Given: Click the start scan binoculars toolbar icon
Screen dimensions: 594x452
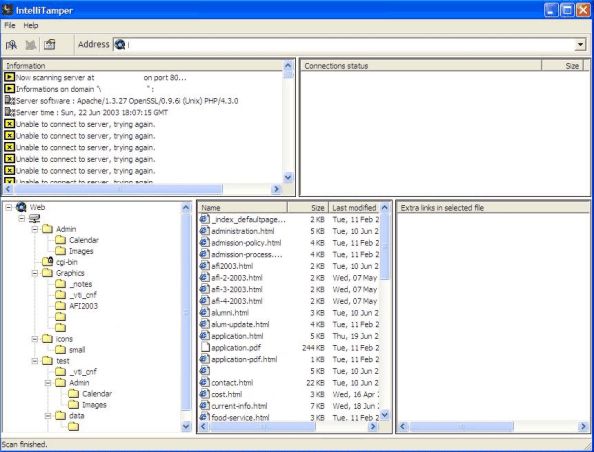Looking at the screenshot, I should click(11, 45).
